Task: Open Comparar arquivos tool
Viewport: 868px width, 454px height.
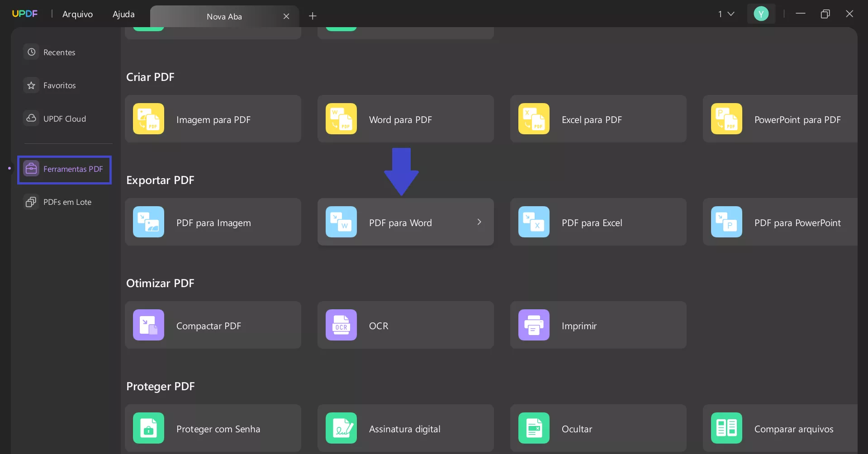Action: pyautogui.click(x=780, y=428)
